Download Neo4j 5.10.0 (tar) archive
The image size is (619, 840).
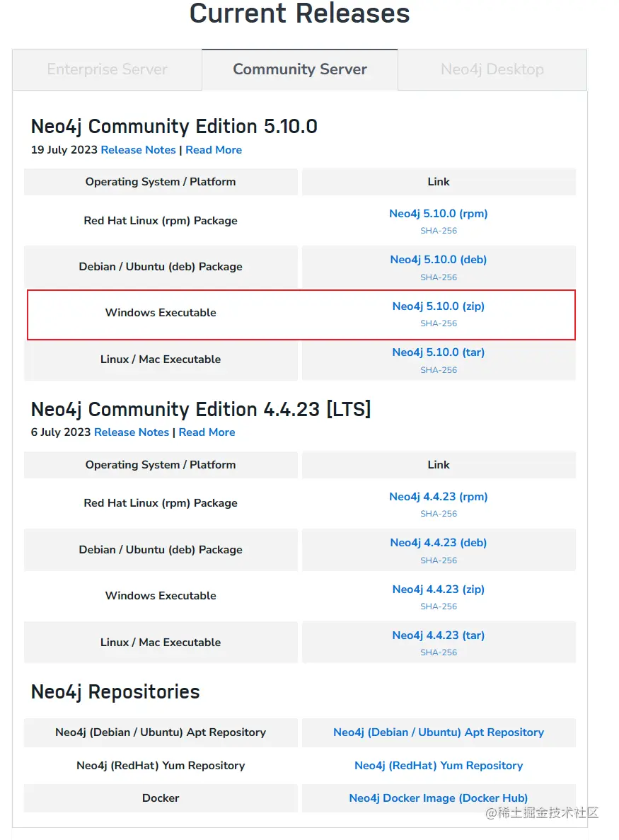(x=439, y=352)
